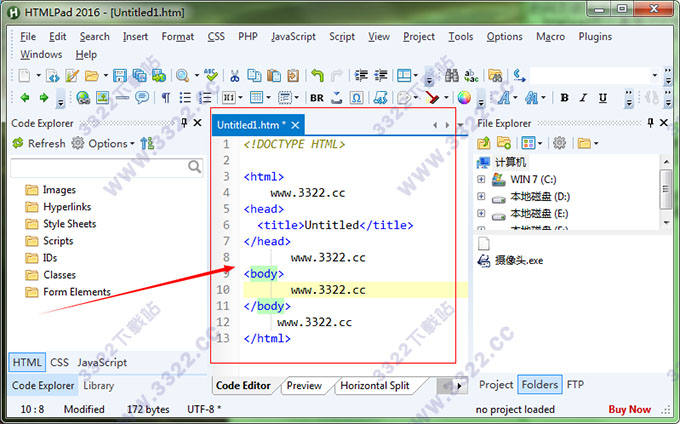
Task: Open the Plugins menu
Action: 595,37
